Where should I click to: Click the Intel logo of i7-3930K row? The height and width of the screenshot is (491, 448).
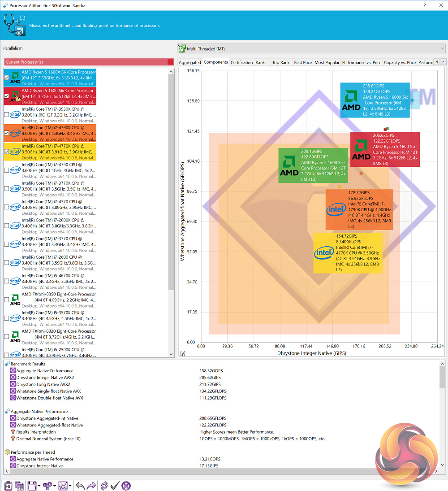[15, 115]
